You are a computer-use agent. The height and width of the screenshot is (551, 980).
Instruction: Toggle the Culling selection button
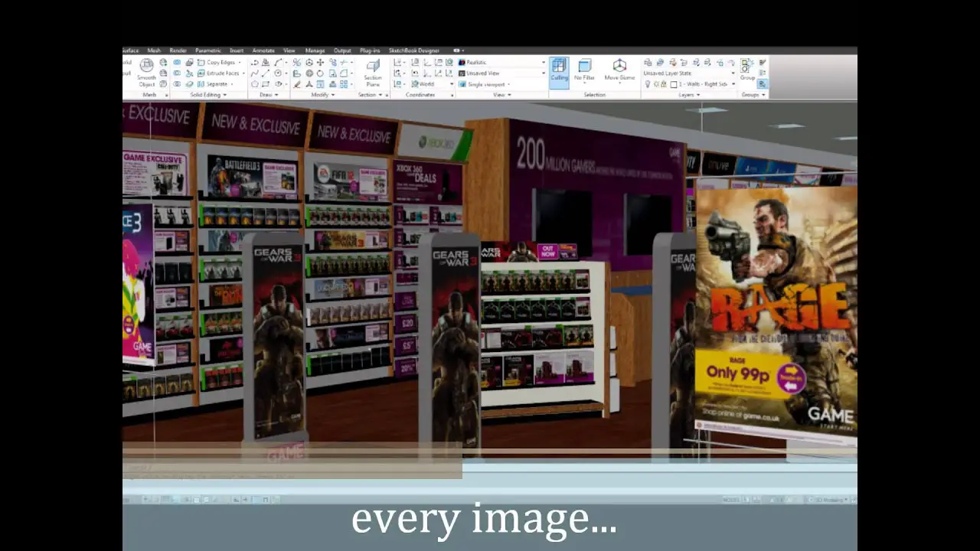pos(559,72)
